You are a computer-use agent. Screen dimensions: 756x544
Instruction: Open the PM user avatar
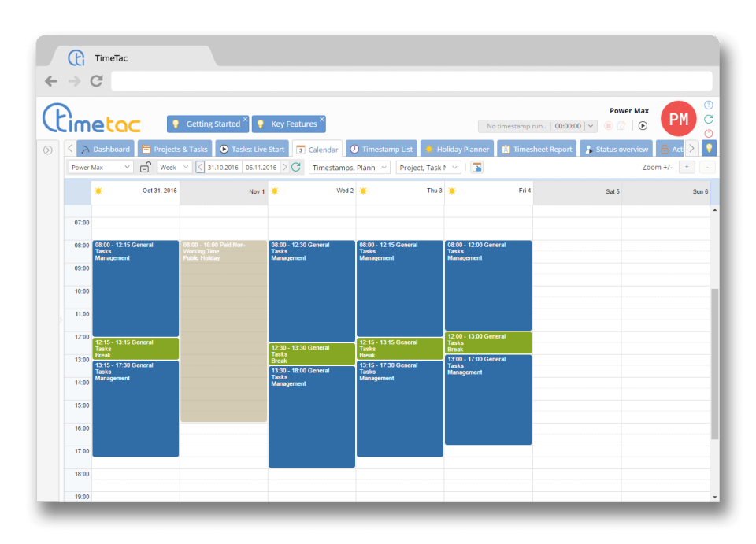pos(678,119)
